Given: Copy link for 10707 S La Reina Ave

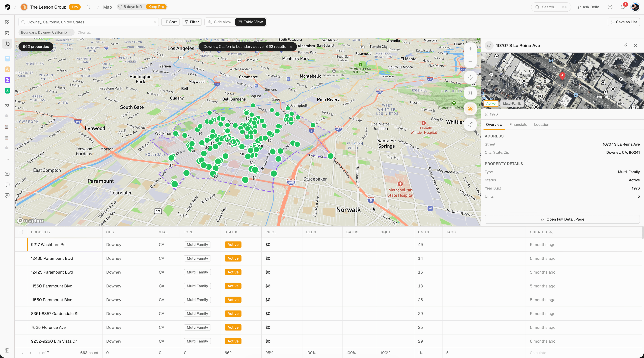Looking at the screenshot, I should coord(626,45).
